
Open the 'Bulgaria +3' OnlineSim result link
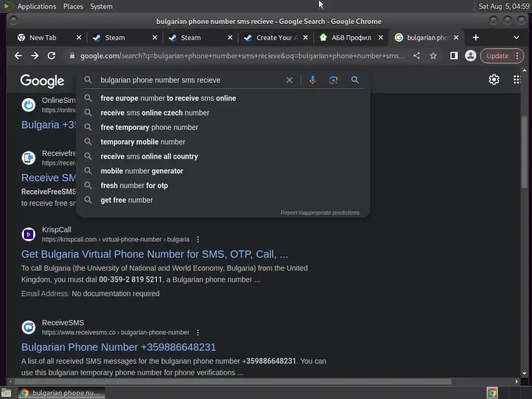(48, 125)
